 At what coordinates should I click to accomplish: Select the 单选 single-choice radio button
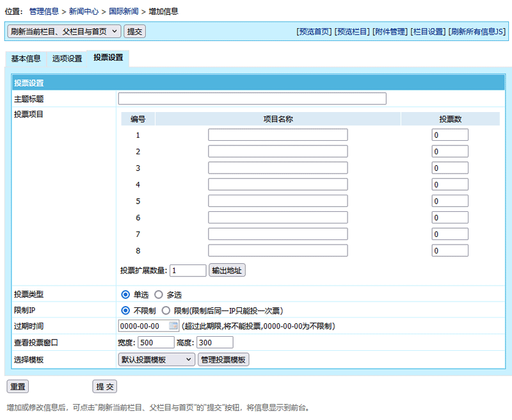(x=125, y=295)
